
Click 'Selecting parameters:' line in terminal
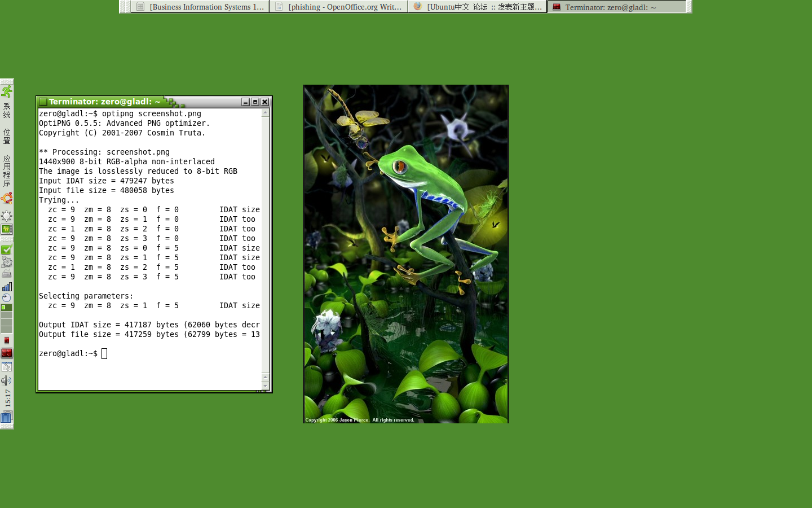point(86,296)
